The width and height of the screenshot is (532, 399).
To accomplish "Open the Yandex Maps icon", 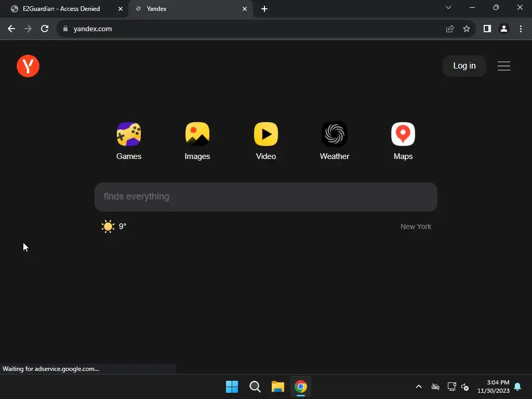I will click(403, 134).
